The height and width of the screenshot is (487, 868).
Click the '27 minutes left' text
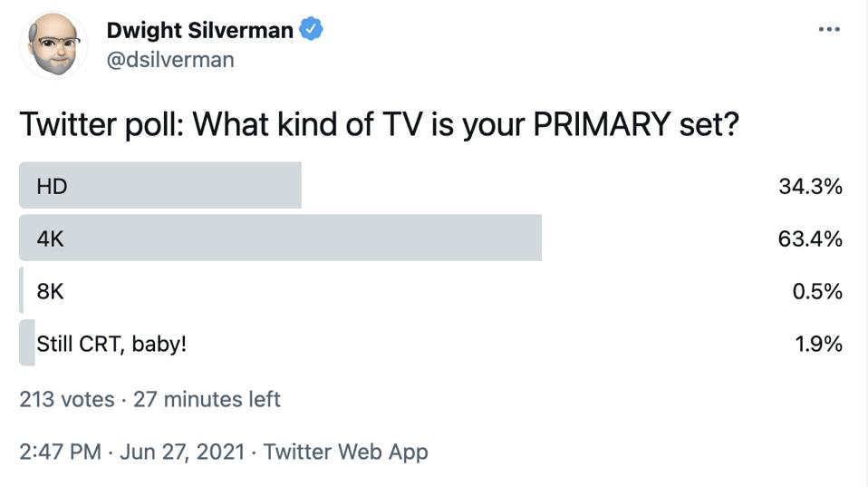(207, 399)
